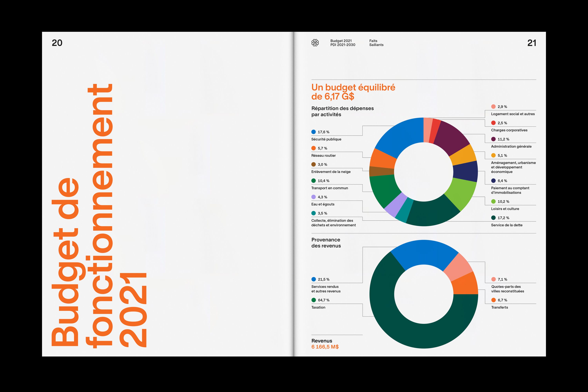Click the 'Un budget équilibré de 6,17 G$' heading
The height and width of the screenshot is (392, 588).
353,92
